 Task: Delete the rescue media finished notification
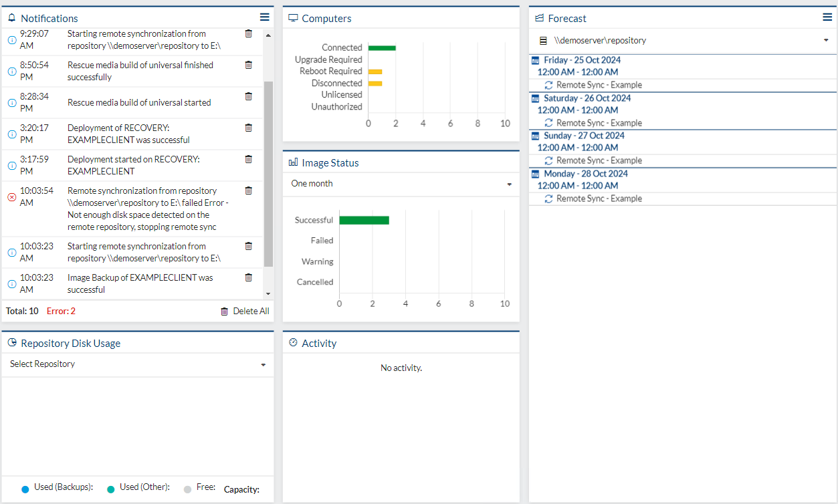[x=249, y=65]
